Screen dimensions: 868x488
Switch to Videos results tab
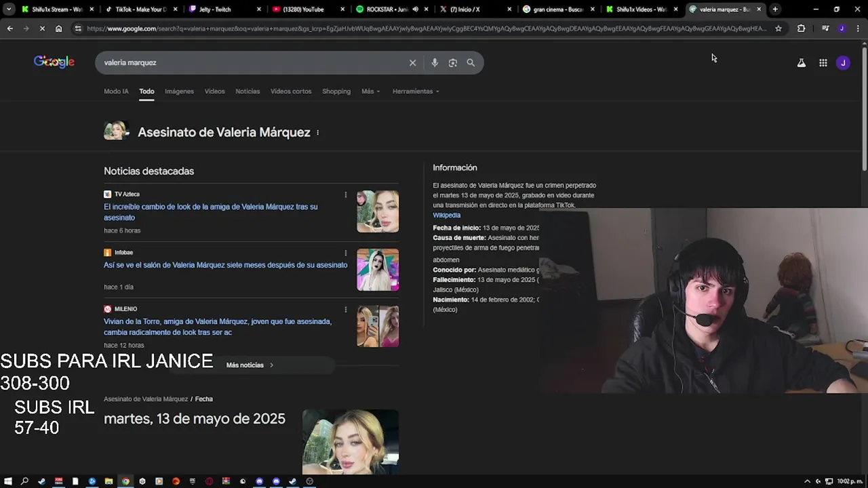point(214,91)
